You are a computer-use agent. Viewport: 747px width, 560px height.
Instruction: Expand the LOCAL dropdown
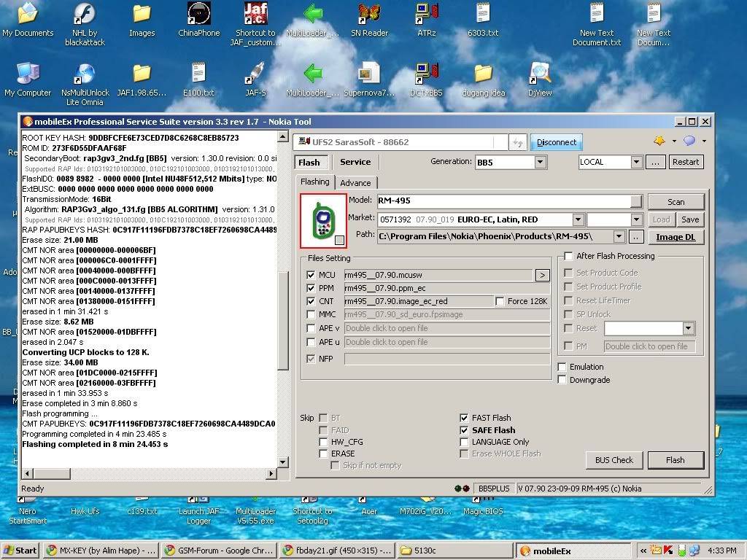pyautogui.click(x=636, y=163)
